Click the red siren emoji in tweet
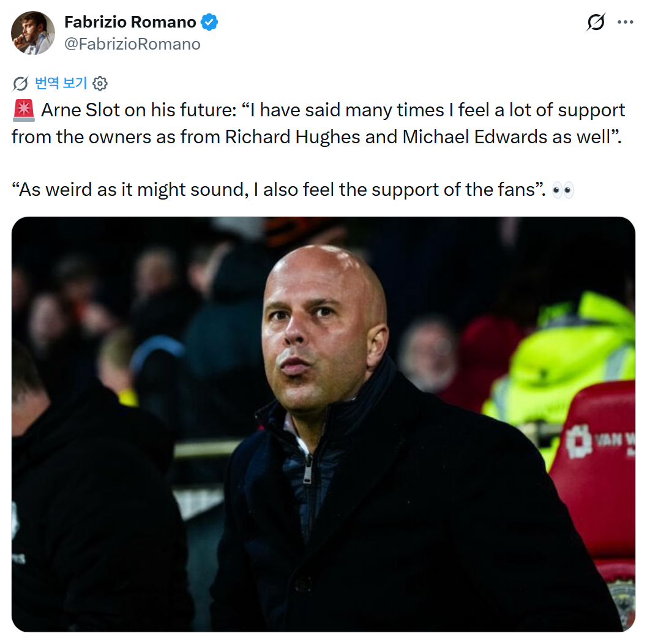 [x=24, y=111]
